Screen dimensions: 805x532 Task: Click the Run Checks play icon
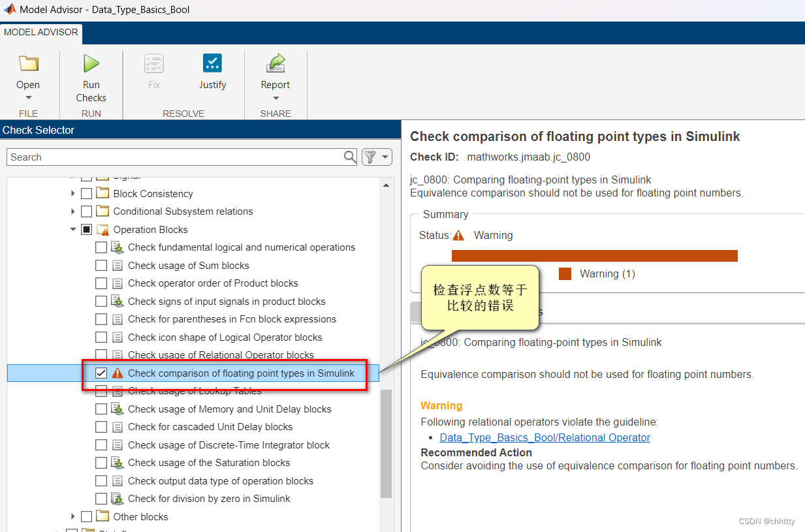click(91, 63)
